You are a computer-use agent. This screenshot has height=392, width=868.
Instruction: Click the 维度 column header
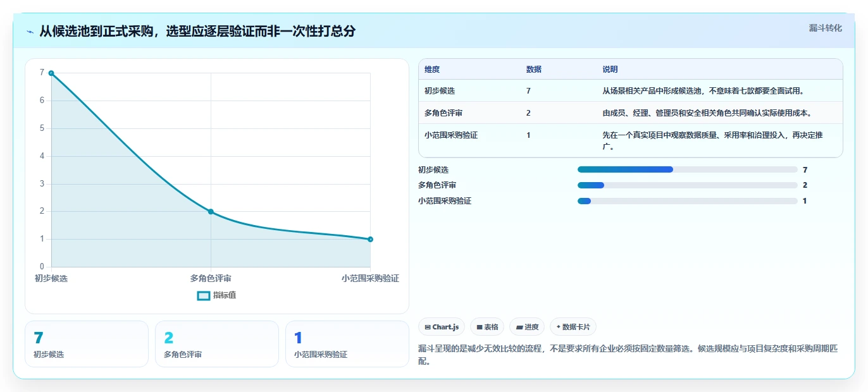coord(432,70)
